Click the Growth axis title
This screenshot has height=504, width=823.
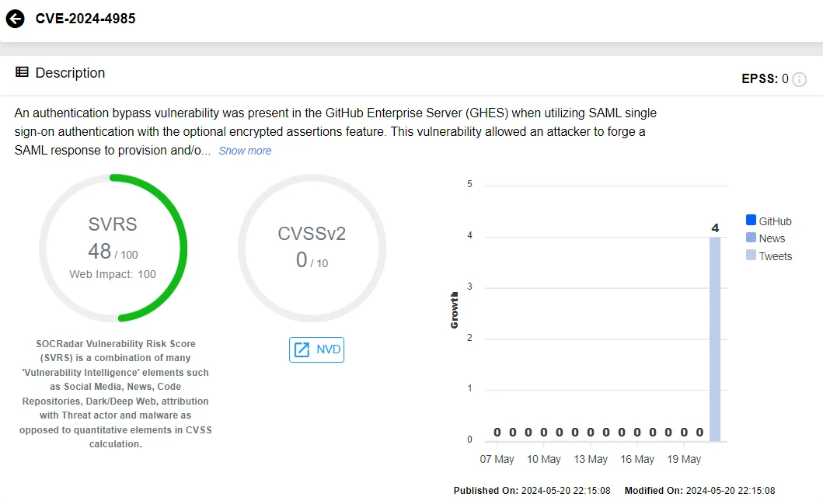[x=454, y=311]
